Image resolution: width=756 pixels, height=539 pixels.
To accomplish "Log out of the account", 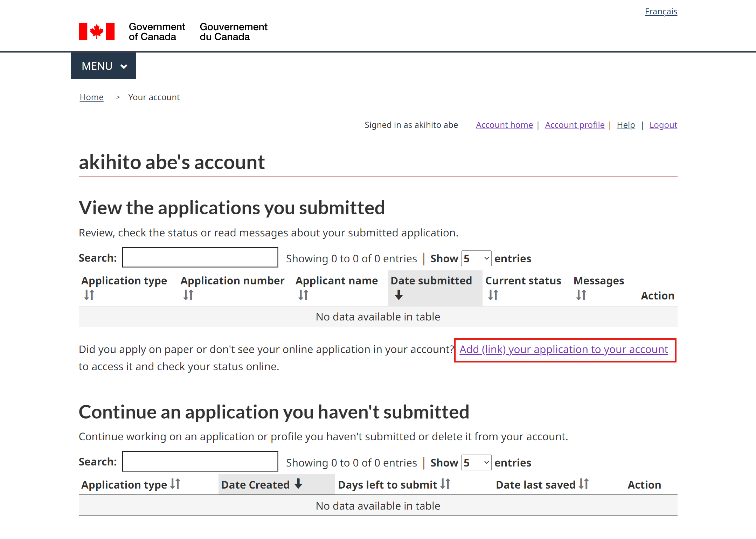I will pos(663,125).
